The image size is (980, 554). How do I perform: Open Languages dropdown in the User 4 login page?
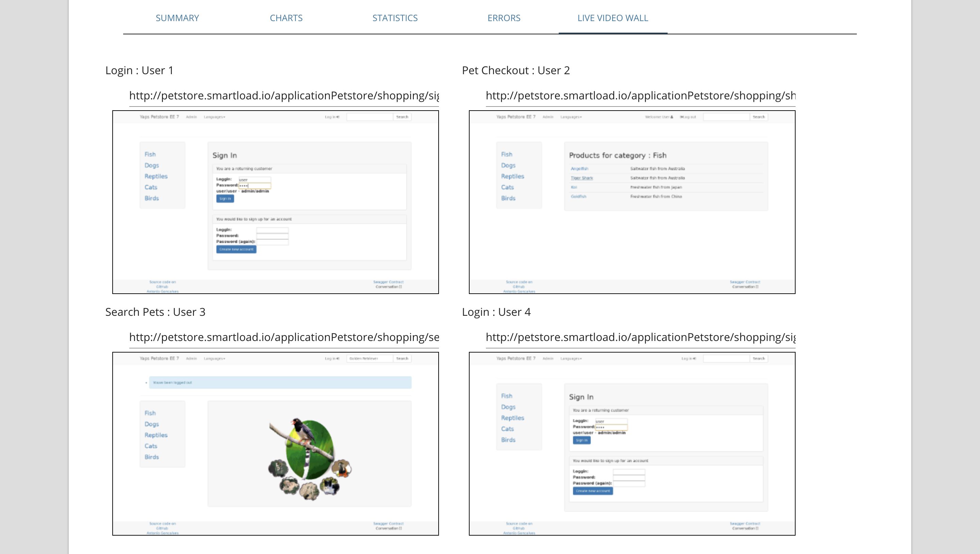point(571,358)
